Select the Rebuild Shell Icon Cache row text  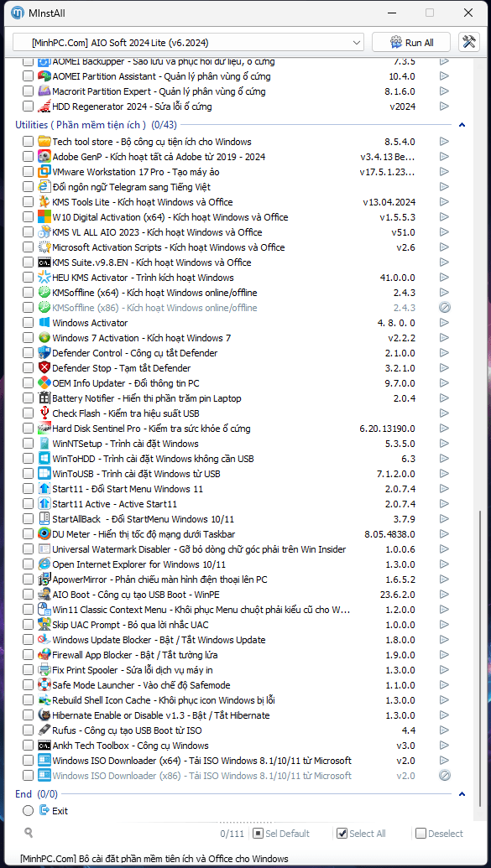coord(164,700)
